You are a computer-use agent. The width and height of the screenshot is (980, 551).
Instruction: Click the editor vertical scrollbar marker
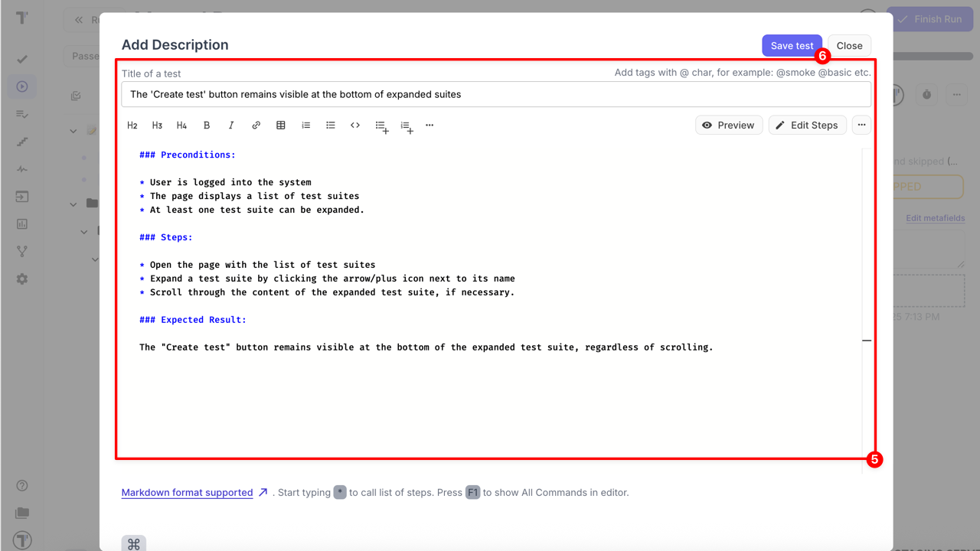[867, 341]
